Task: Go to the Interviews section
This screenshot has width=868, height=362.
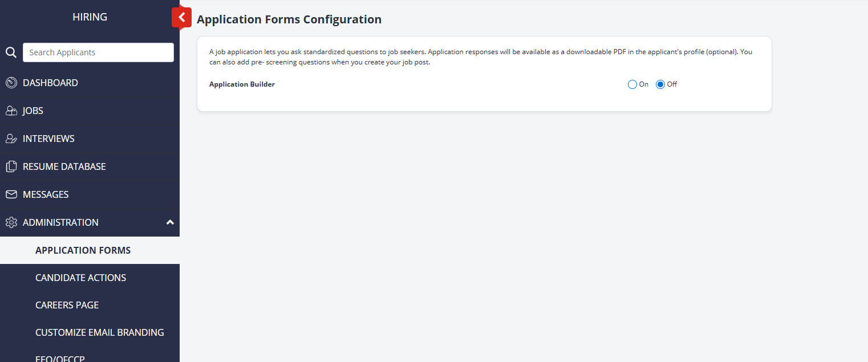Action: (48, 139)
